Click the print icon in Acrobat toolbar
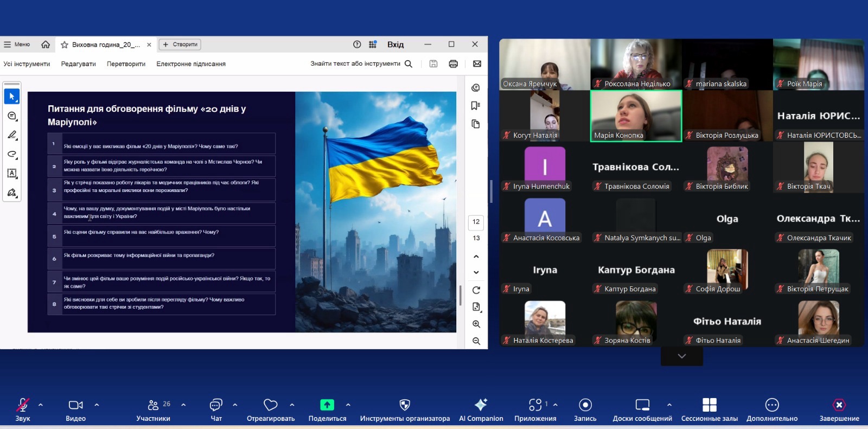Image resolution: width=868 pixels, height=429 pixels. (453, 64)
